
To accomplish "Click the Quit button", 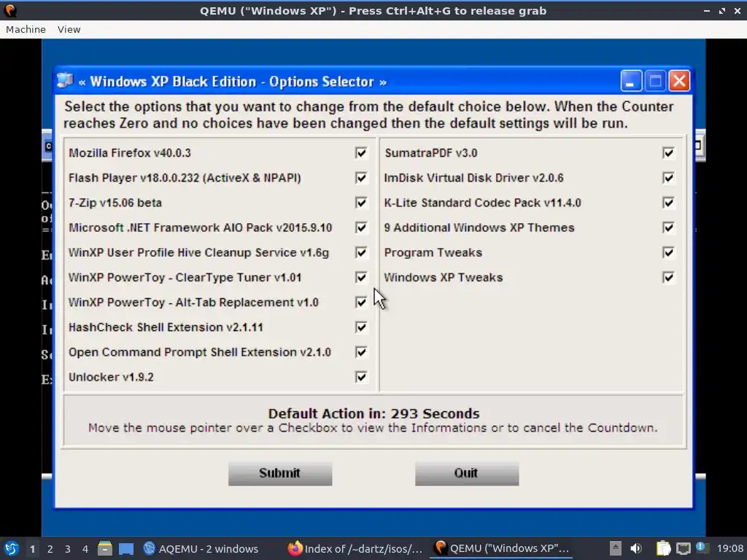I will [467, 473].
